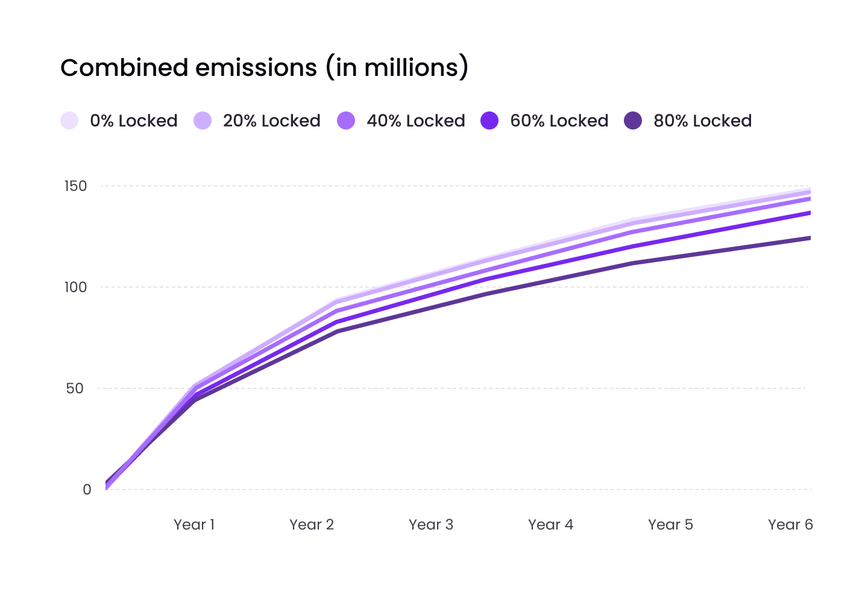Toggle the 80% Locked series label

point(703,121)
